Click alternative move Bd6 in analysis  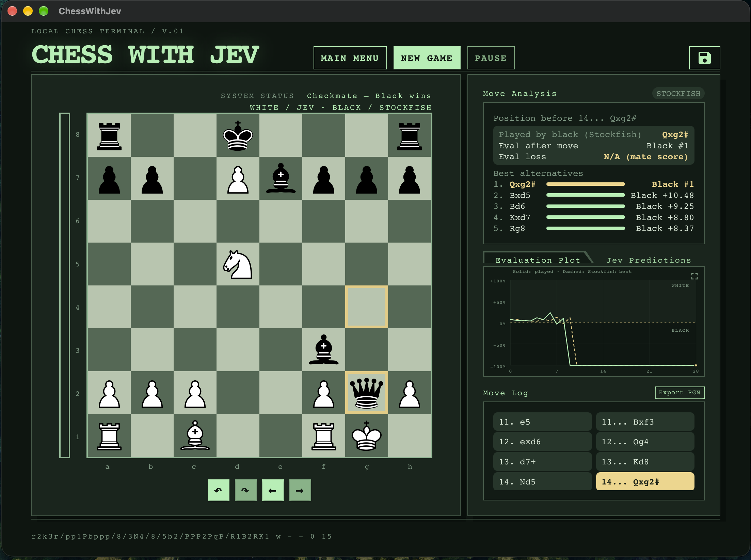click(593, 206)
